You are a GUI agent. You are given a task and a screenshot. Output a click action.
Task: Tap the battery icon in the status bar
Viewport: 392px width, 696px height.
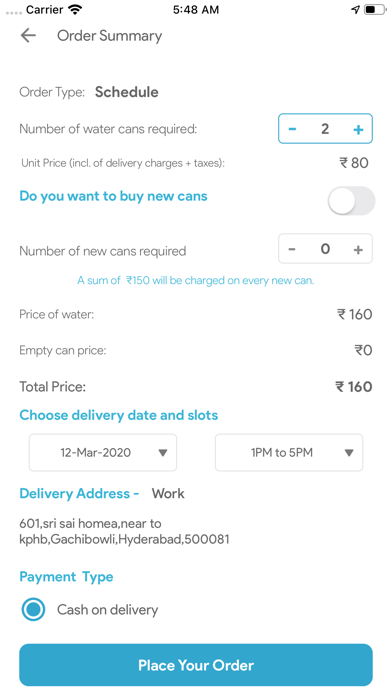point(375,9)
